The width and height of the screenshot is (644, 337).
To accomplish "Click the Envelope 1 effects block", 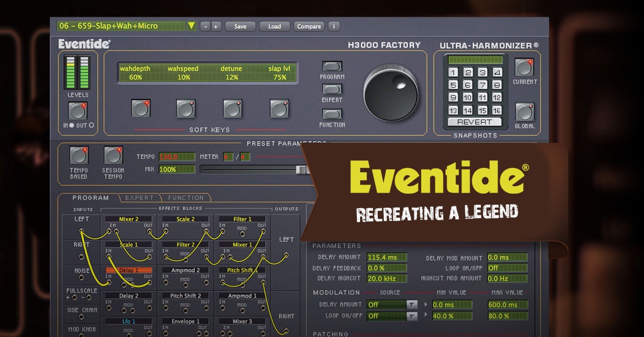I will tap(185, 321).
